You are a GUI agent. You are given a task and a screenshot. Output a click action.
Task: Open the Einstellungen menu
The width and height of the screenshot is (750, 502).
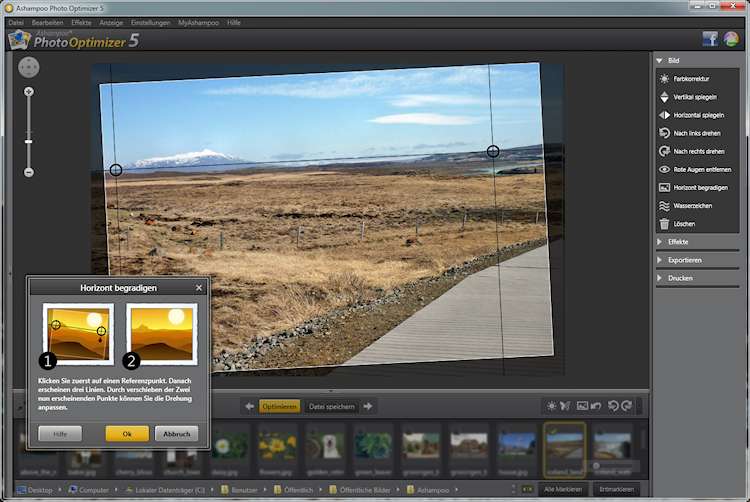pos(151,22)
